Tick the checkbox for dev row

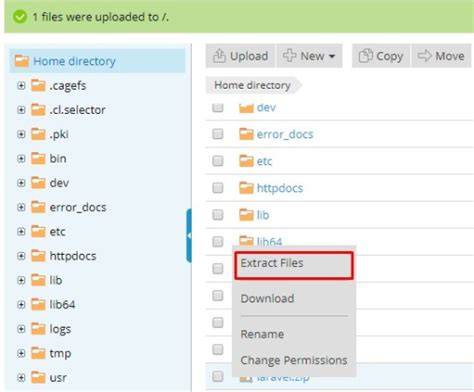tap(218, 107)
